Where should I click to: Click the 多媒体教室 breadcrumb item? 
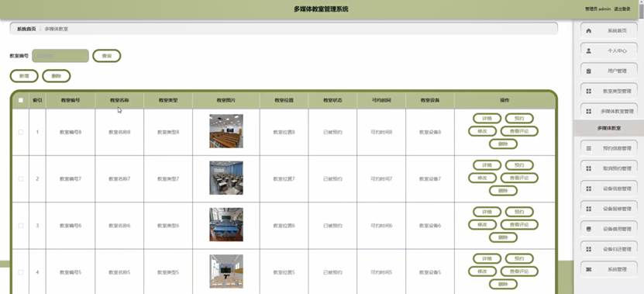coord(57,29)
